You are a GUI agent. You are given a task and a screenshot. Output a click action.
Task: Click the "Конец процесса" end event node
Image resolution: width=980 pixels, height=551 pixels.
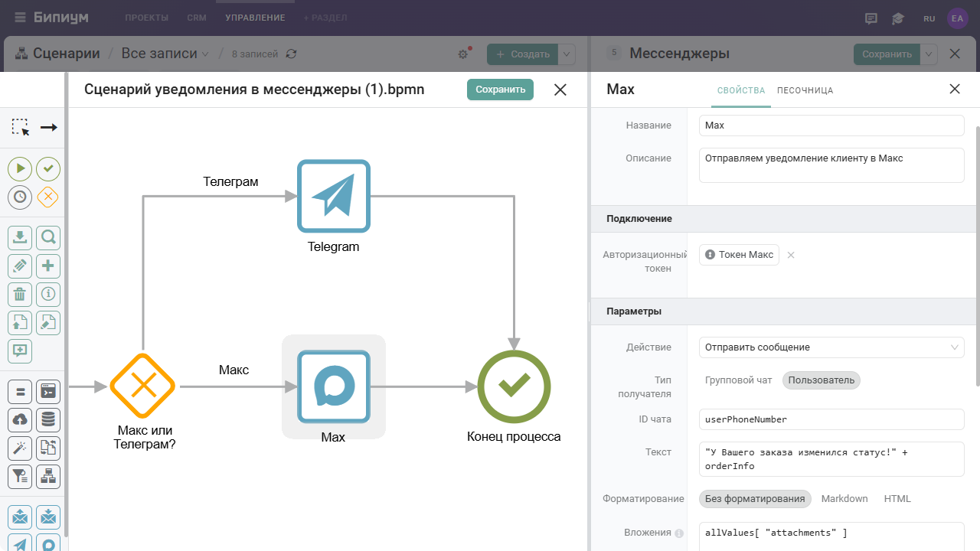coord(514,386)
